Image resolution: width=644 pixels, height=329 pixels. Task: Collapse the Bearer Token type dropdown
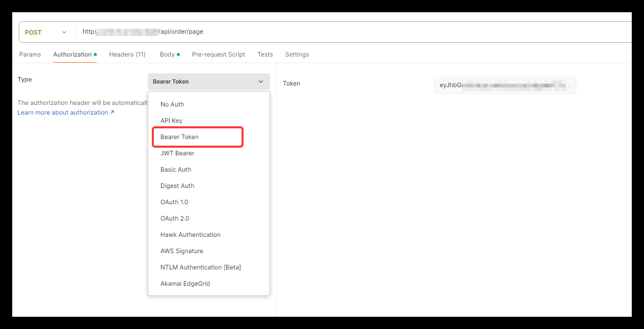click(208, 81)
